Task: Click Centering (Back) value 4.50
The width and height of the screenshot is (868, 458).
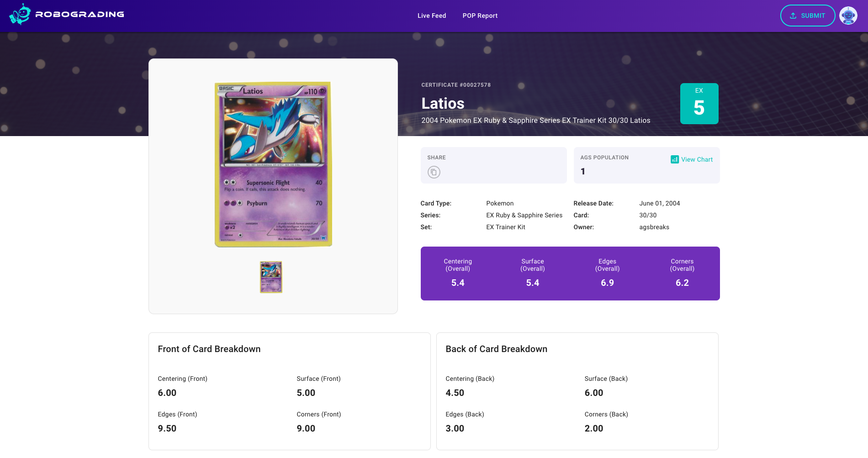Action: pyautogui.click(x=455, y=393)
